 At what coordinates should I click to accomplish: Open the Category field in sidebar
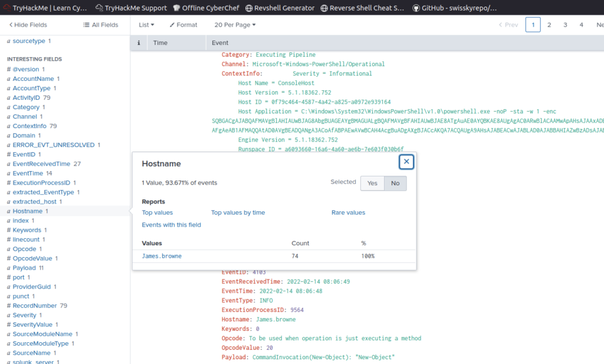pyautogui.click(x=26, y=107)
